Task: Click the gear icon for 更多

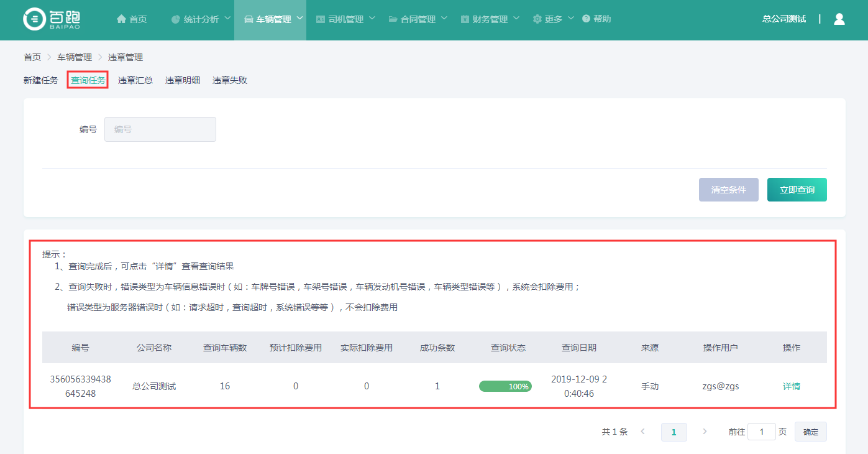Action: click(x=537, y=19)
